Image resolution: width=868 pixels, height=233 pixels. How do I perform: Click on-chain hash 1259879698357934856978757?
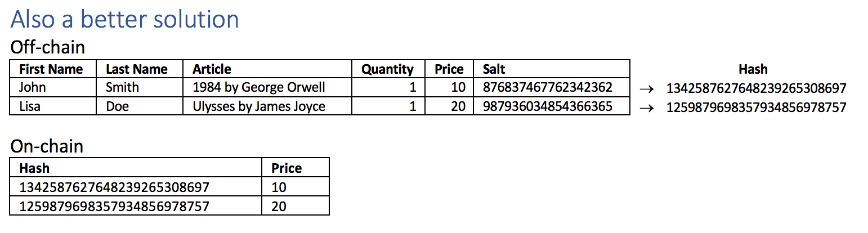[114, 207]
